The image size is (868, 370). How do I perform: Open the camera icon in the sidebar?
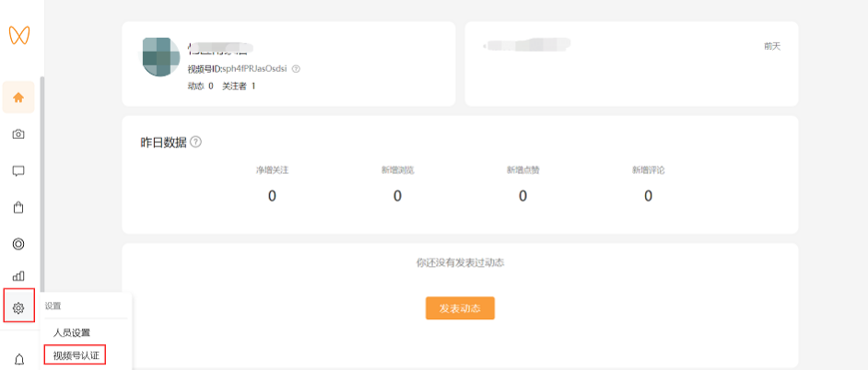(x=18, y=134)
